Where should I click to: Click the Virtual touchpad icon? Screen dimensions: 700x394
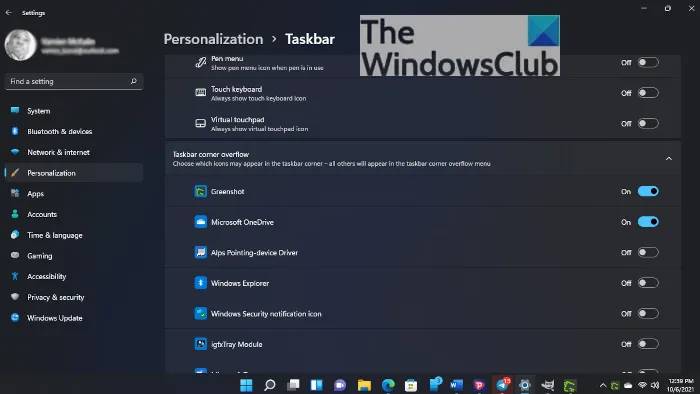pos(200,123)
